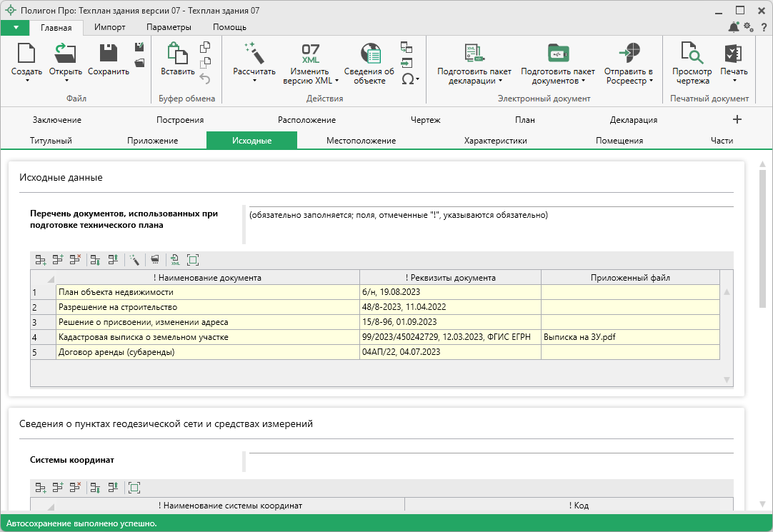773x532 pixels.
Task: Click the undo arrow in Буфер обмена
Action: point(205,79)
